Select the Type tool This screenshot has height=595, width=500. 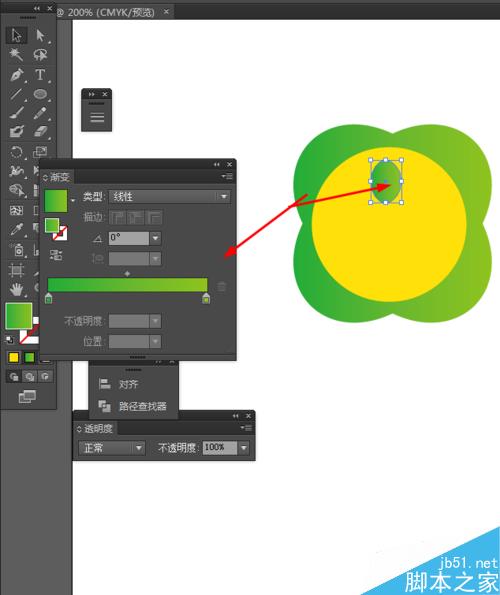[40, 75]
